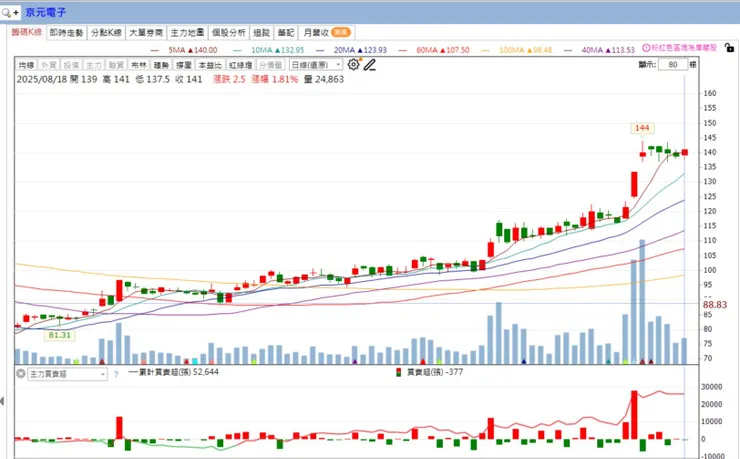Click the latest red candlestick near 140
740x459 pixels.
pos(685,152)
